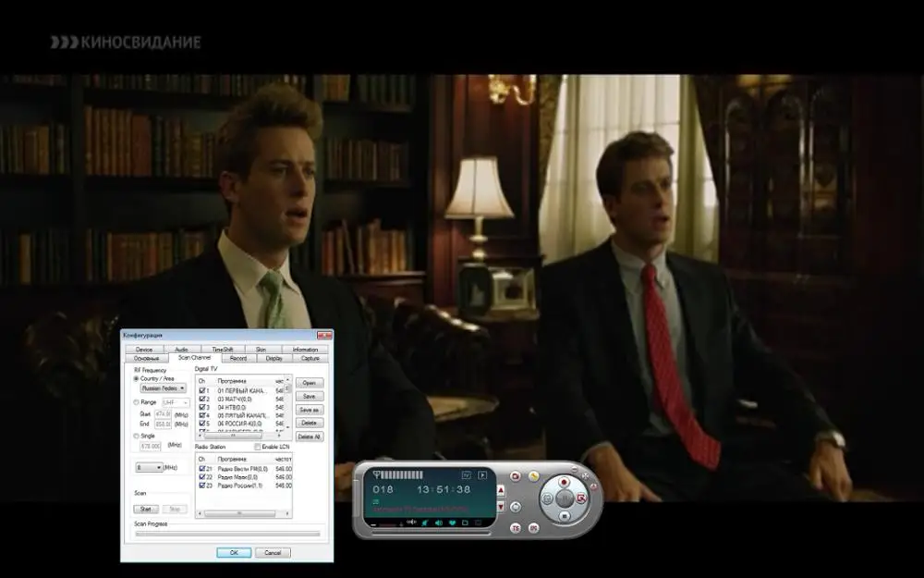
Task: Uncheck channel 1 ПЕРВЫЙ КАНАЛ
Action: pyautogui.click(x=202, y=390)
